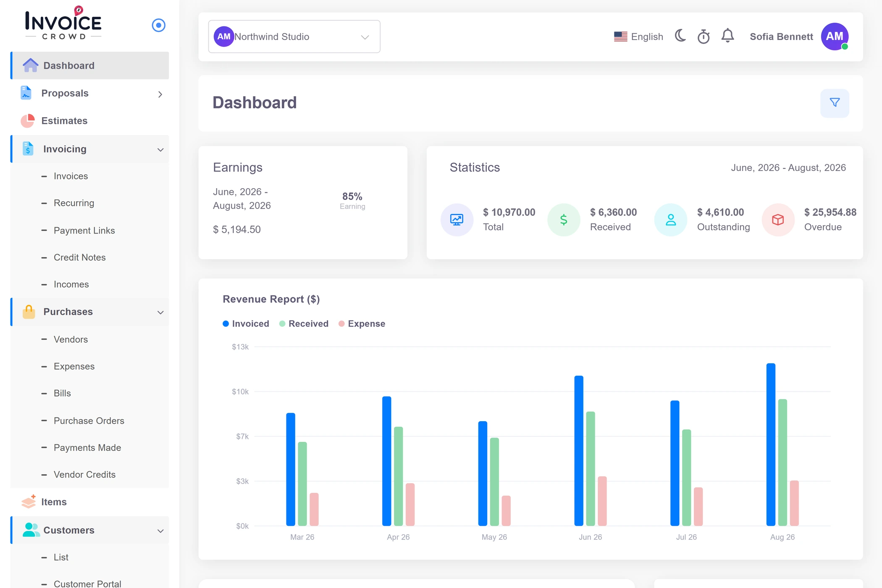Toggle sidebar pin radio icon
The height and width of the screenshot is (588, 882).
[x=158, y=25]
